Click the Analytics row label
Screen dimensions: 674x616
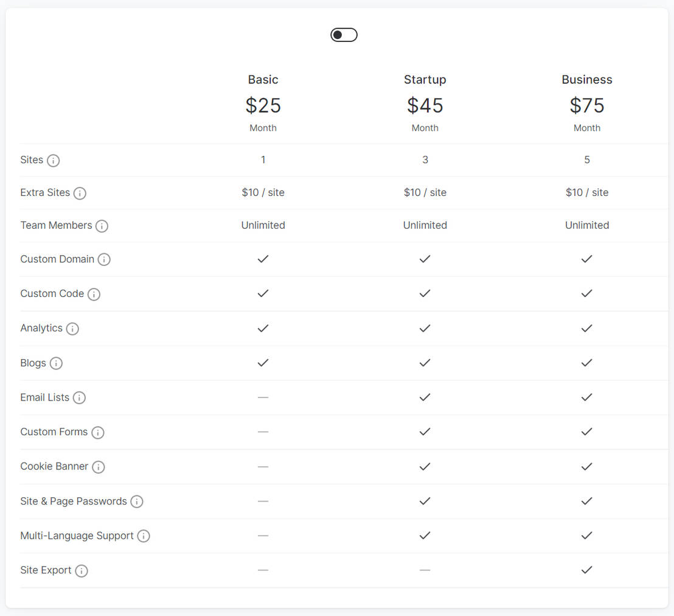41,328
